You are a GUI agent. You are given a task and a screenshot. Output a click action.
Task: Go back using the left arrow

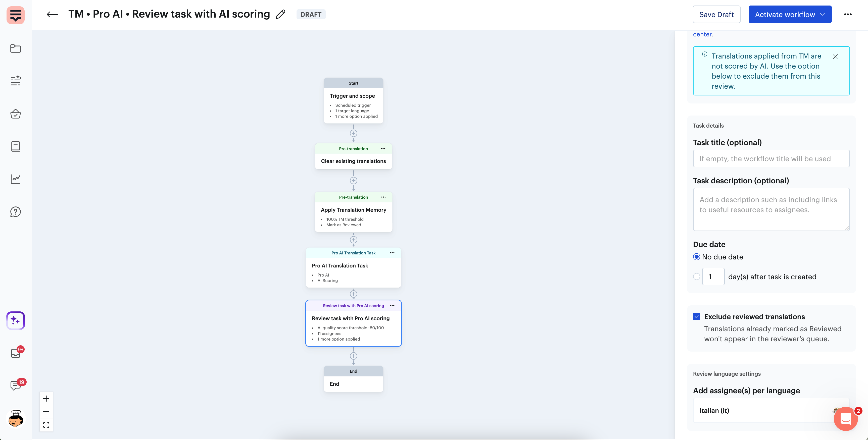click(52, 15)
